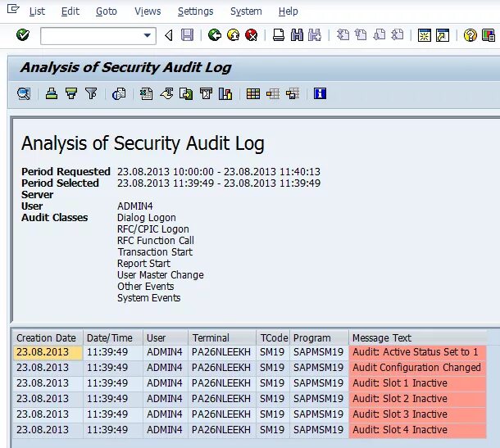
Task: Select the TCode column header
Action: [x=273, y=337]
